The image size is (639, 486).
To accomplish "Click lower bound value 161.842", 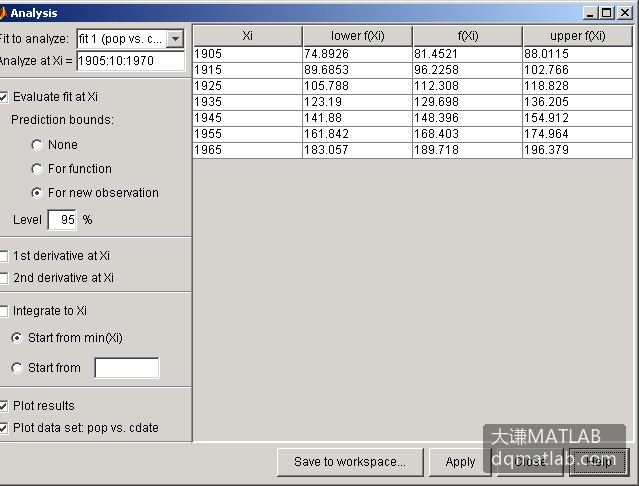I will [357, 134].
